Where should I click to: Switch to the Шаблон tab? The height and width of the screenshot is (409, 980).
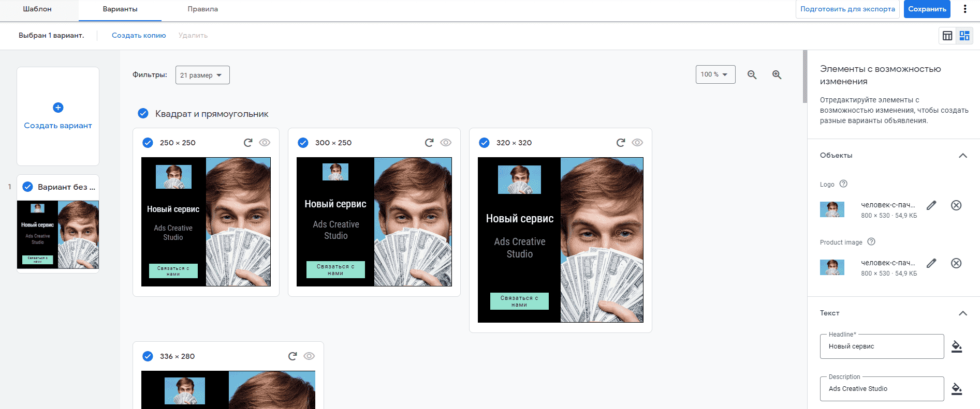tap(37, 9)
